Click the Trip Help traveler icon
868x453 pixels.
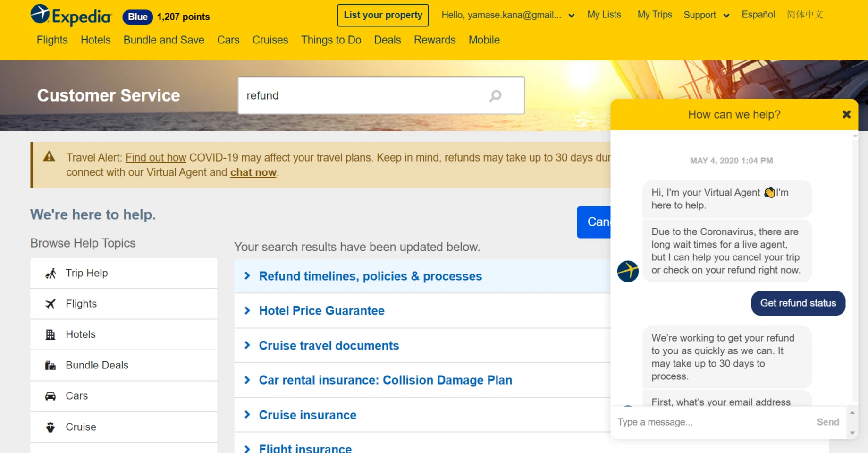tap(51, 273)
